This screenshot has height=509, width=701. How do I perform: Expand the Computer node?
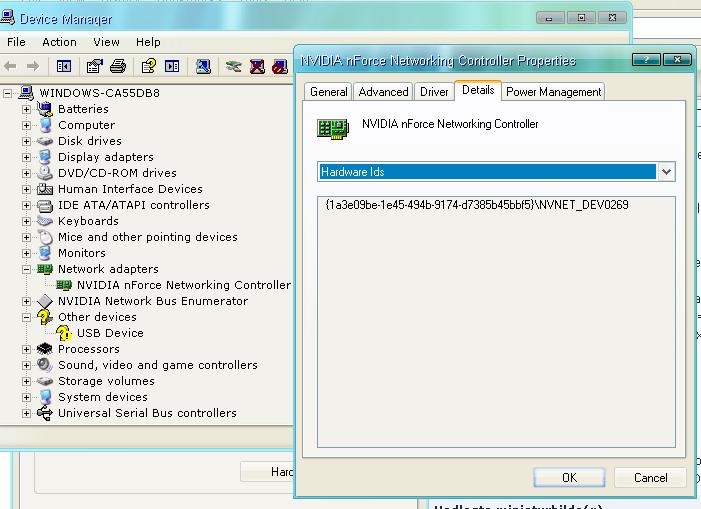click(x=26, y=125)
